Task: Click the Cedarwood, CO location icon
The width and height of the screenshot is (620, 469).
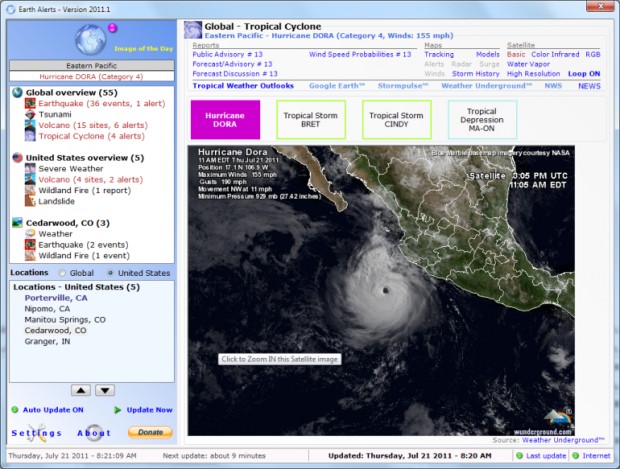Action: point(17,223)
